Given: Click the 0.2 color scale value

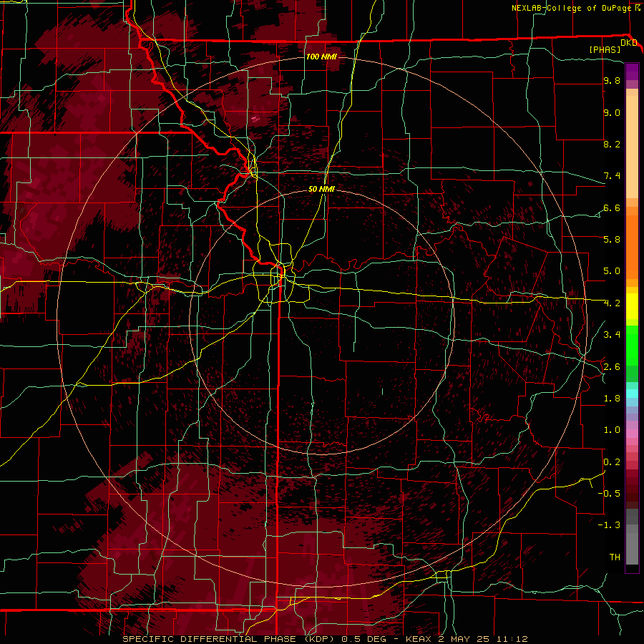Looking at the screenshot, I should tap(612, 462).
